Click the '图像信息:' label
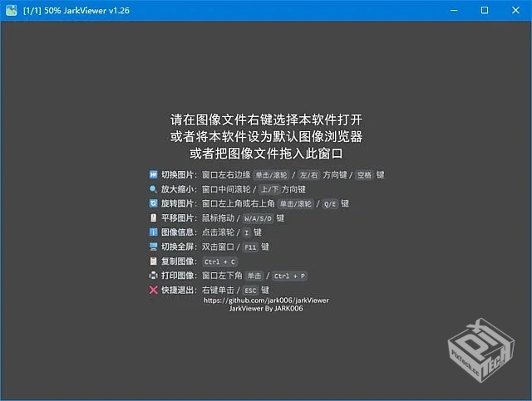The height and width of the screenshot is (401, 532). (179, 232)
